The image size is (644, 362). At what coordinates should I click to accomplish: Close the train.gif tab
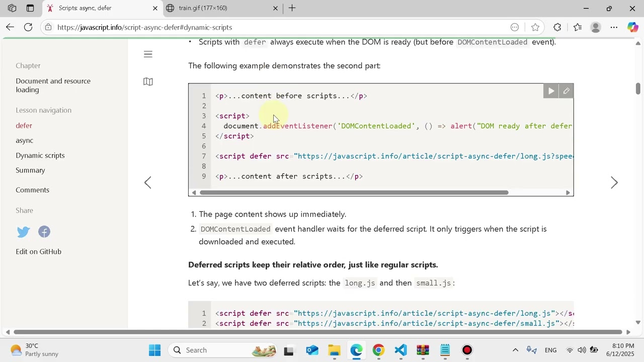[x=275, y=8]
